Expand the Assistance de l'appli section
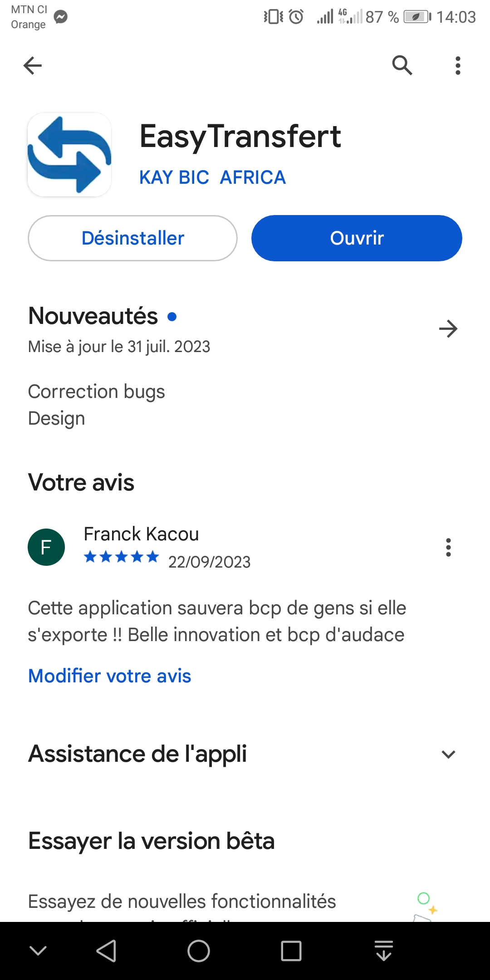490x980 pixels. (x=448, y=755)
